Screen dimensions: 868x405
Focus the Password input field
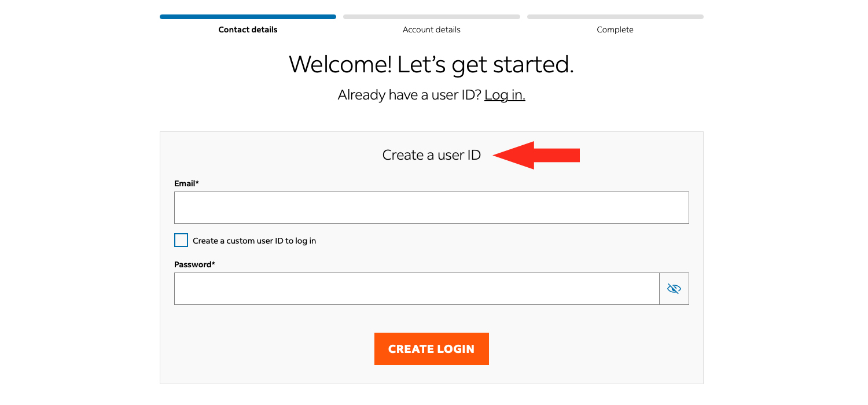[x=417, y=289]
